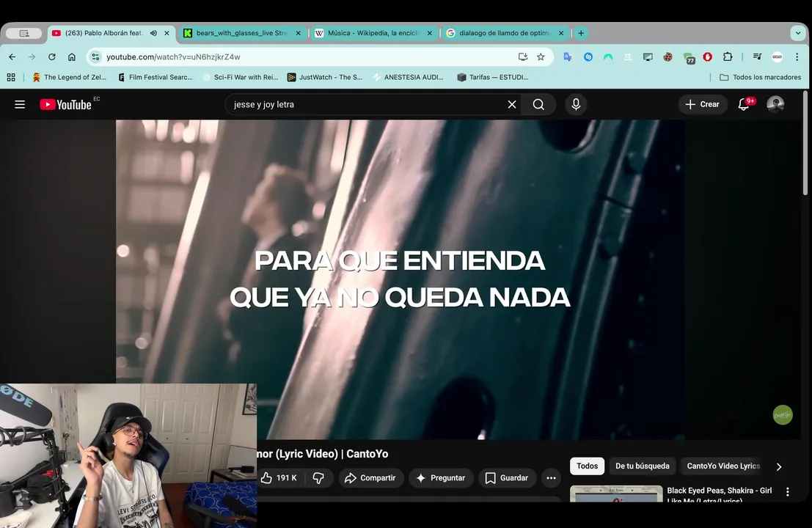Open options for Black Eyed Peas suggestion

[x=788, y=492]
